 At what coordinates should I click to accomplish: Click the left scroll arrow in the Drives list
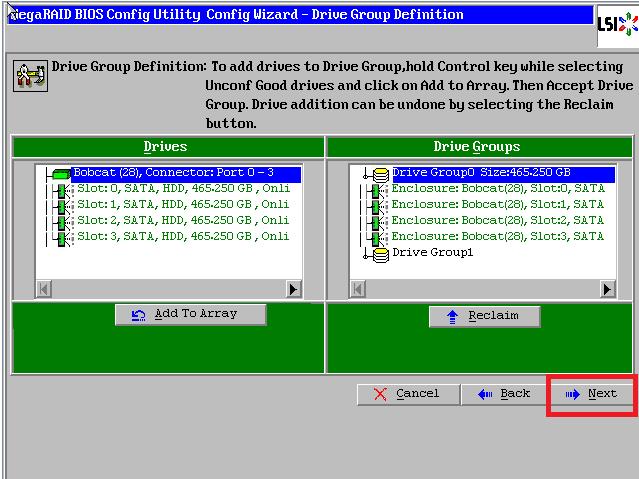(44, 289)
